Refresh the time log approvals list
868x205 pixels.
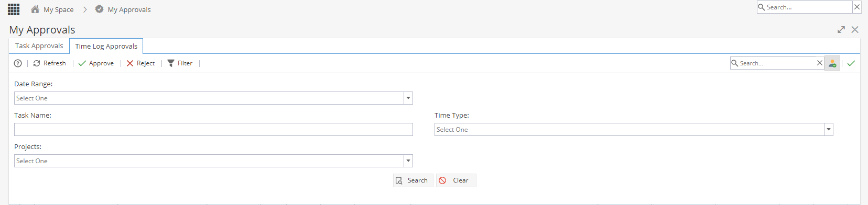pos(49,63)
